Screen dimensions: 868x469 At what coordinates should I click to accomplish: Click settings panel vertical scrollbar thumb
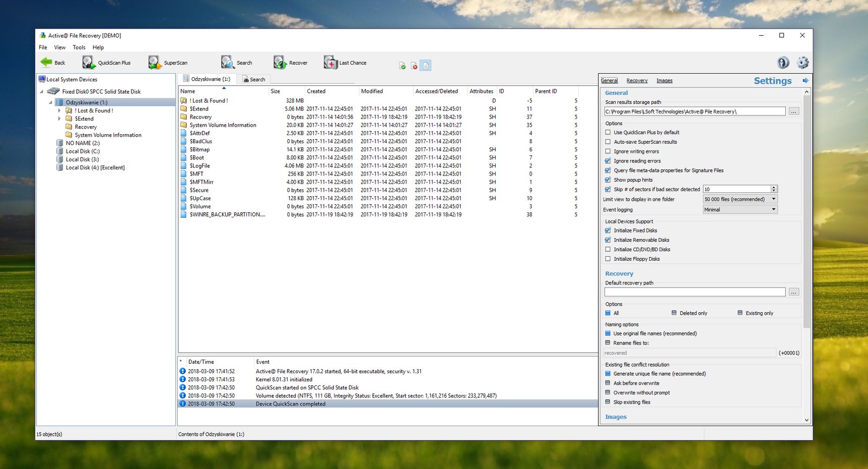(x=806, y=212)
